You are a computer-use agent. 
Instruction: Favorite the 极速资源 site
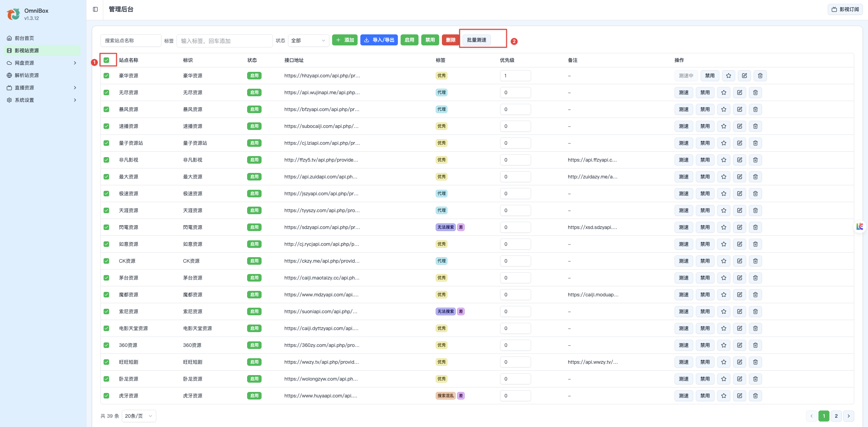(724, 194)
